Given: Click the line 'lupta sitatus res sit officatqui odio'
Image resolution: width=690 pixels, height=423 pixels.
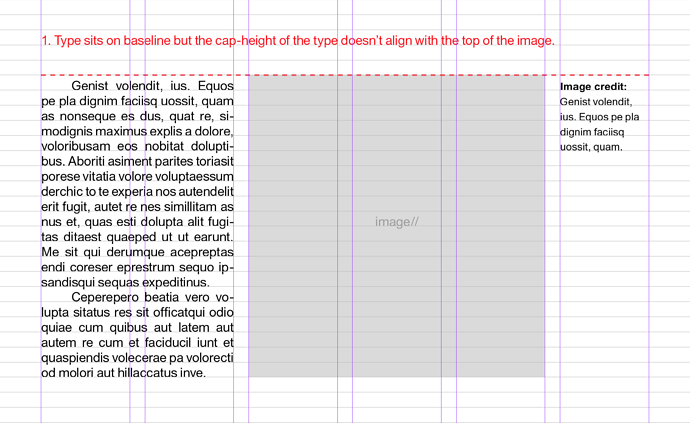Looking at the screenshot, I should point(137,313).
